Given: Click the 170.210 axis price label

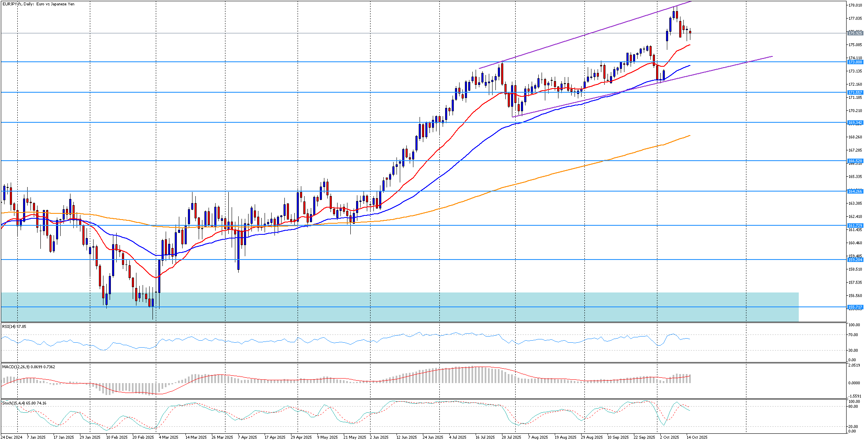Looking at the screenshot, I should 855,111.
